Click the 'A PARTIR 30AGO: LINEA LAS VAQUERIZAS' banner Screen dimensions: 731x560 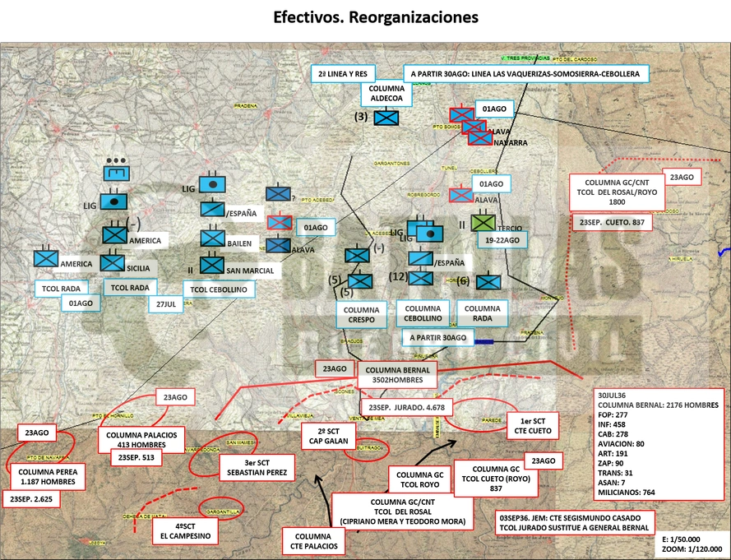coord(526,74)
